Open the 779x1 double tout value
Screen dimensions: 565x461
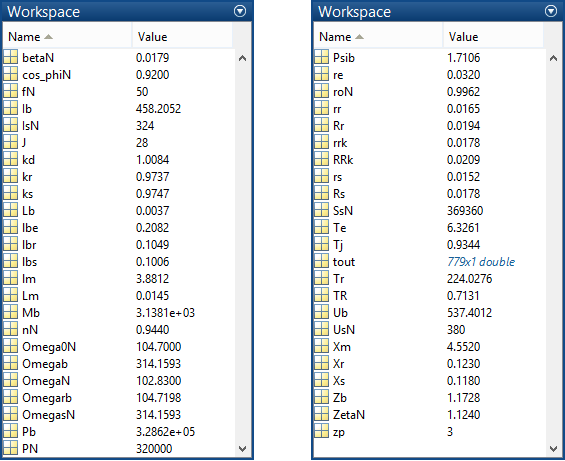[x=481, y=261]
